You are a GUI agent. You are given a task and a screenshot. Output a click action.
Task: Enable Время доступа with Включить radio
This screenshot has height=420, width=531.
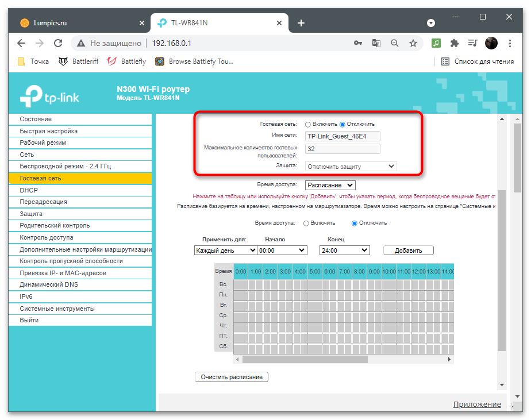pos(306,223)
